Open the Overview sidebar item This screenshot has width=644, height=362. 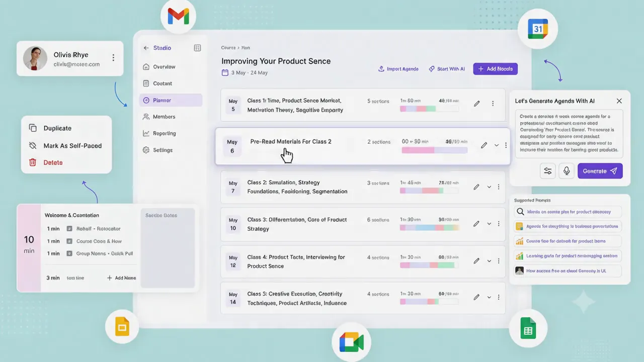point(171,67)
